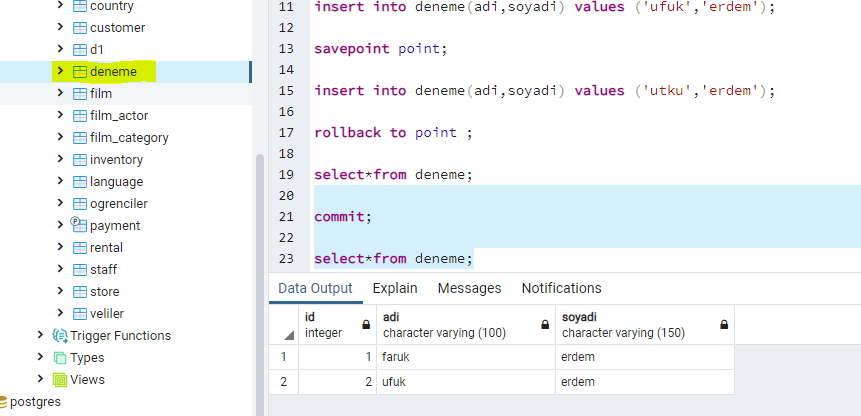
Task: Expand the staff table node
Action: (60, 268)
